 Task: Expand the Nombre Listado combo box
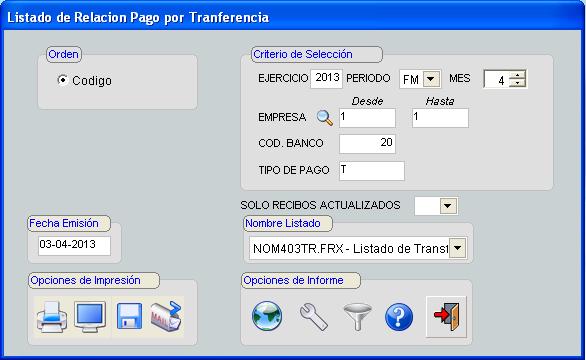(457, 247)
